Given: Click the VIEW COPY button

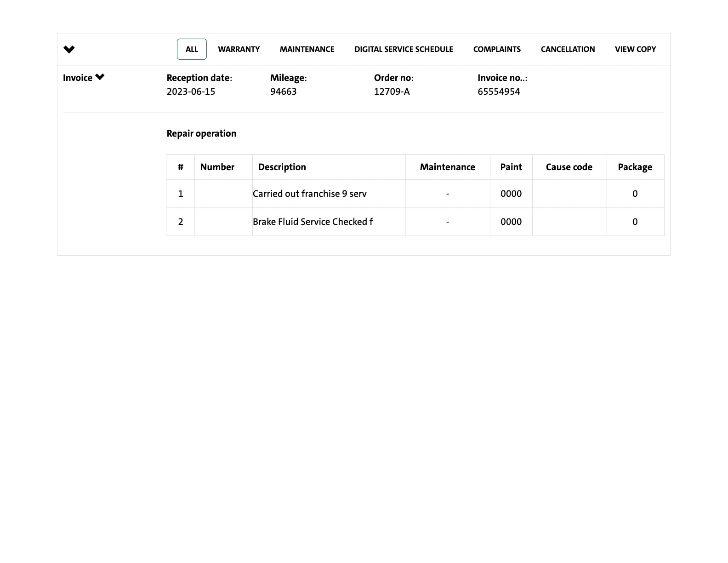Looking at the screenshot, I should [x=635, y=49].
